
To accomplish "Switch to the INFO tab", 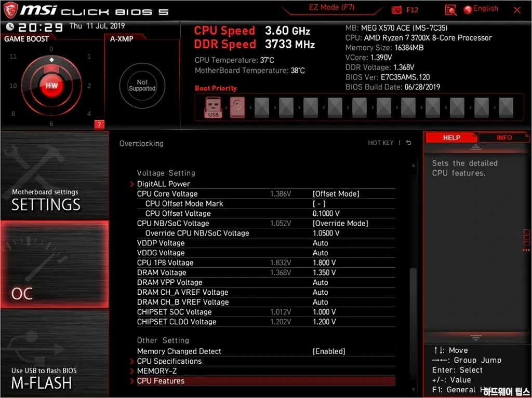I will tap(504, 138).
